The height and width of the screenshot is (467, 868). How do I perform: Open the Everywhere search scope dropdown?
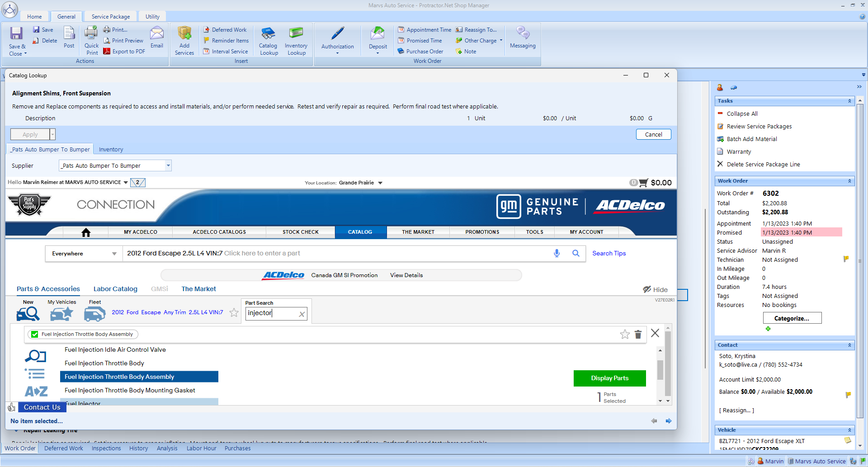(x=114, y=253)
